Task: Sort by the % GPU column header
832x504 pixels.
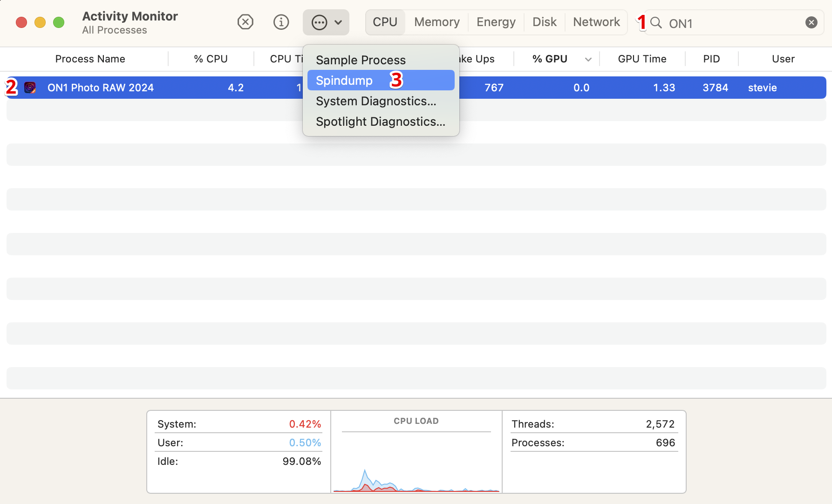Action: pos(550,59)
